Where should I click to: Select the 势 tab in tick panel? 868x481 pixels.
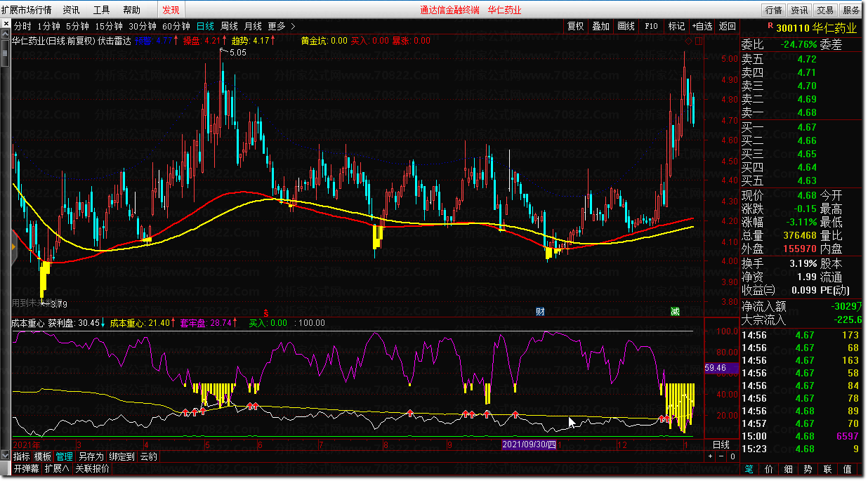pyautogui.click(x=808, y=469)
